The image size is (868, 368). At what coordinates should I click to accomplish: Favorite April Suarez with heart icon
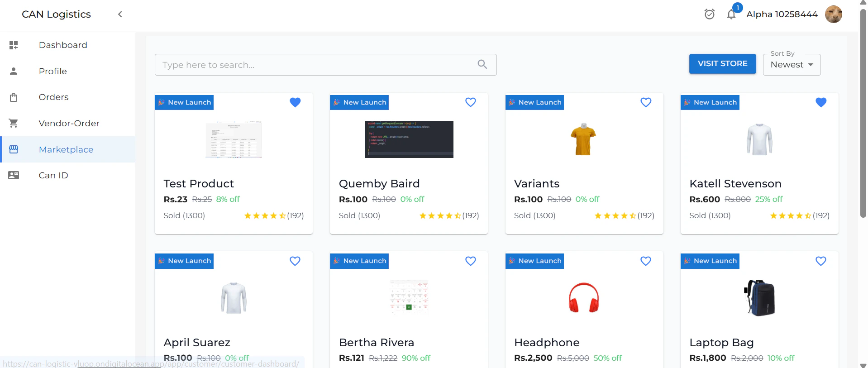pos(295,261)
